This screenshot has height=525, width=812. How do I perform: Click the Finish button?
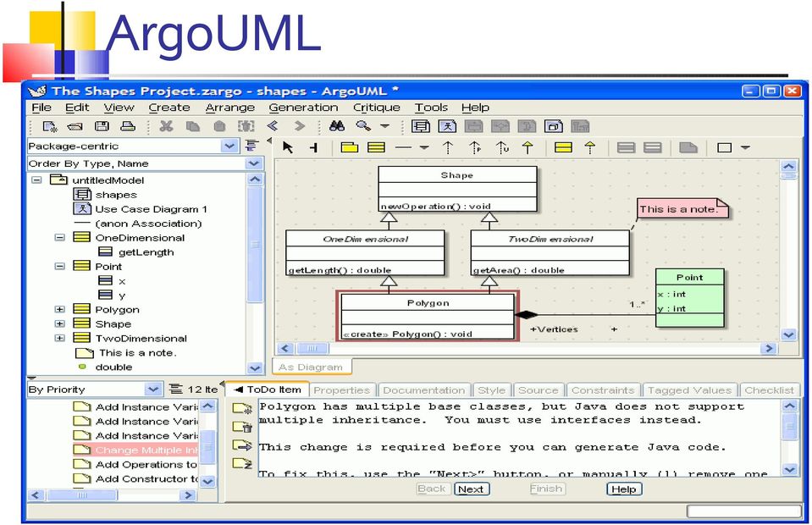click(x=547, y=489)
